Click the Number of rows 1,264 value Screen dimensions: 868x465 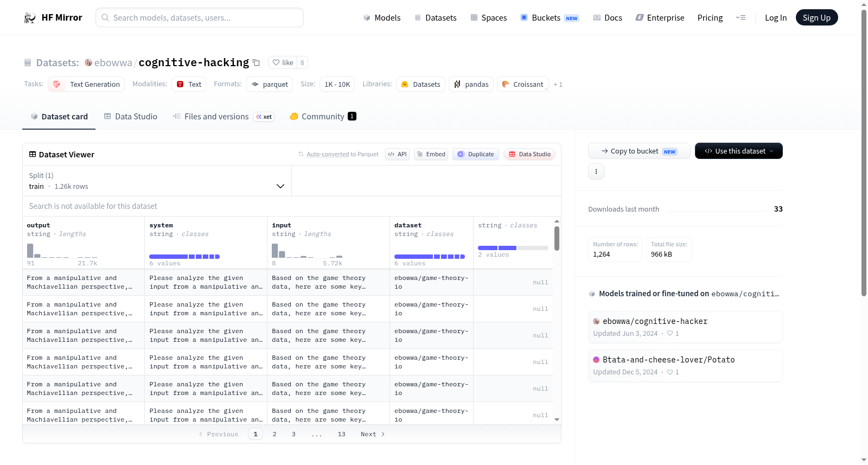pyautogui.click(x=602, y=254)
